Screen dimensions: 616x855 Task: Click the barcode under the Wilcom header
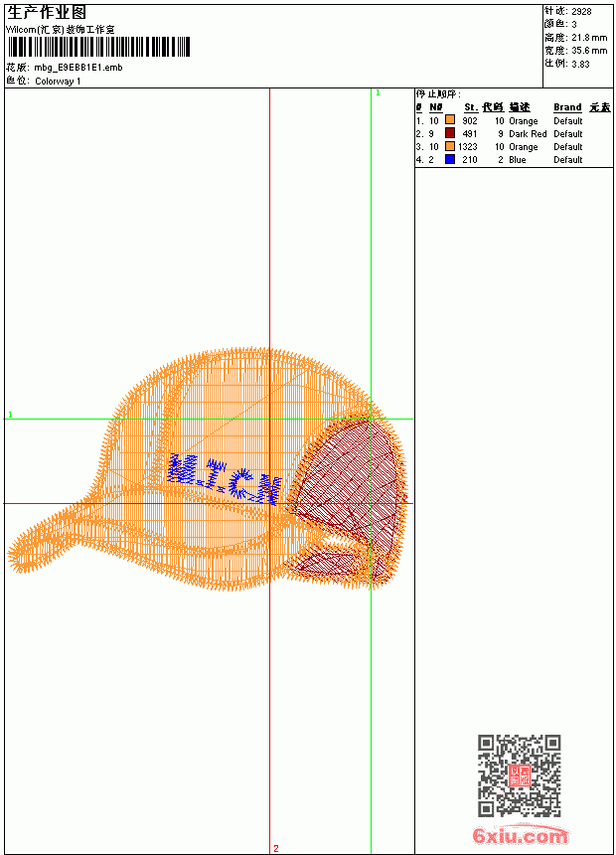coord(98,47)
